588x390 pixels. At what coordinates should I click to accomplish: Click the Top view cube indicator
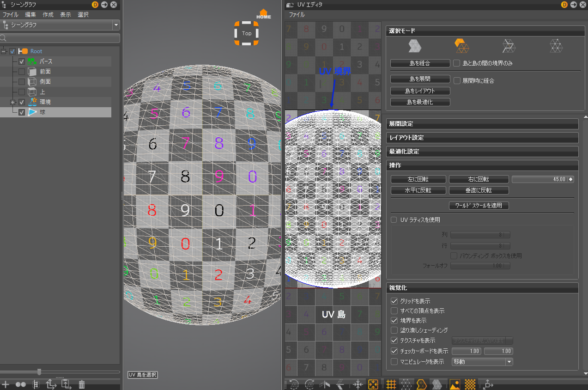pos(246,33)
